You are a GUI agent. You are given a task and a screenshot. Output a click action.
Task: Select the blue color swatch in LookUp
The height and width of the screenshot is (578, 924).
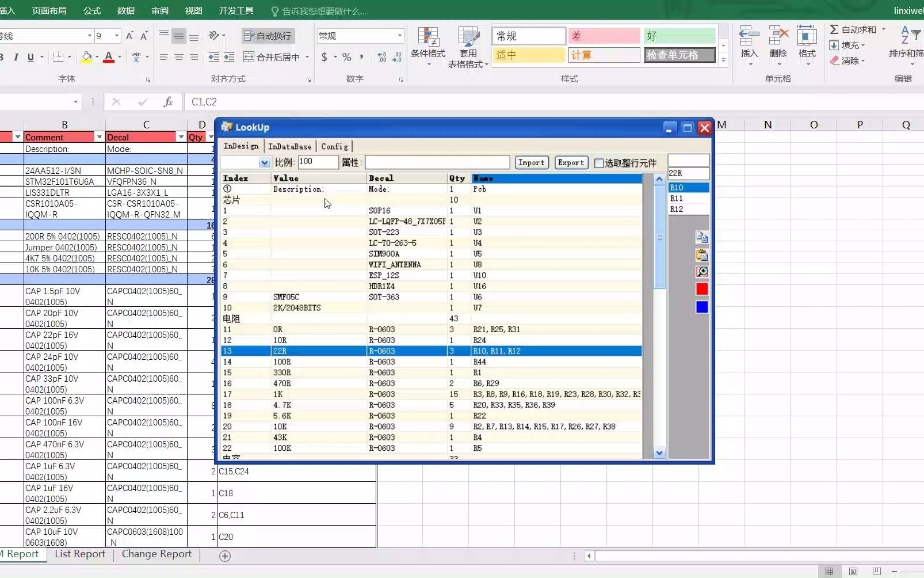702,307
